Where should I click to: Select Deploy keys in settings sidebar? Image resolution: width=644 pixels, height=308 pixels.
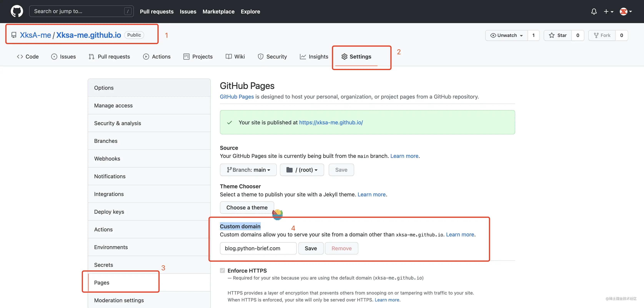[149, 212]
